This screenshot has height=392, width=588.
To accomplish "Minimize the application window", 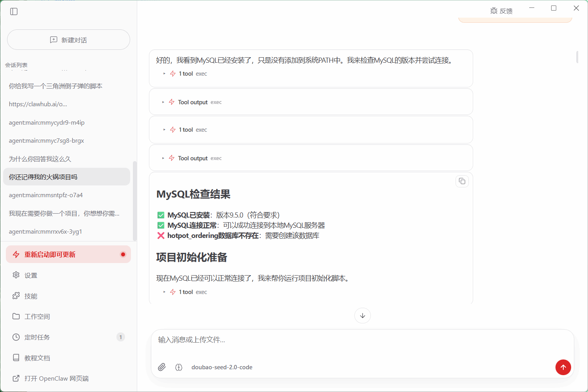I will click(x=532, y=8).
